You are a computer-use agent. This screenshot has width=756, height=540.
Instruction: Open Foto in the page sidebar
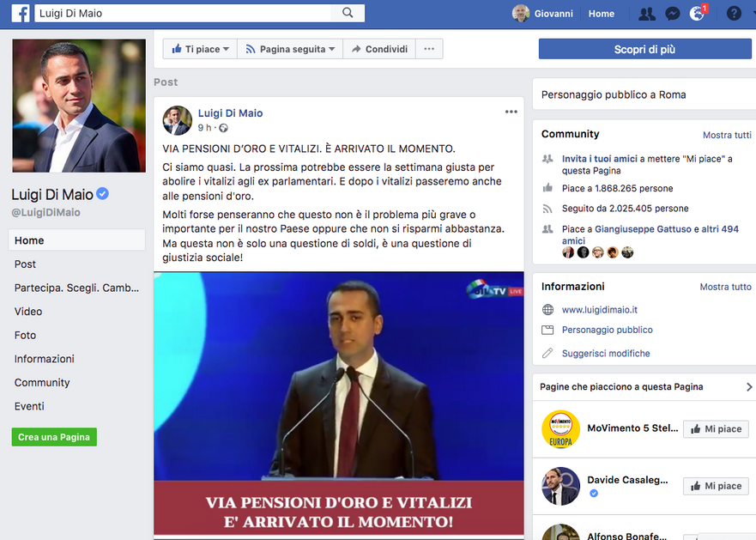(25, 335)
